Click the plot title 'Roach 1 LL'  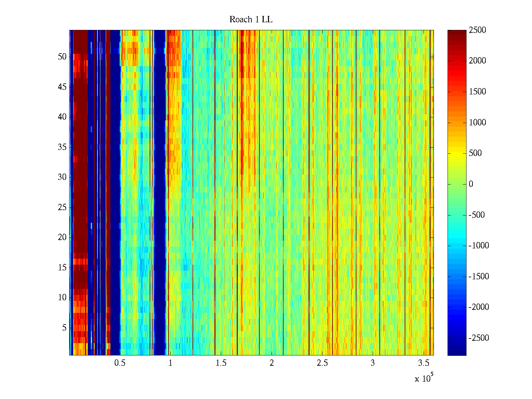point(251,20)
